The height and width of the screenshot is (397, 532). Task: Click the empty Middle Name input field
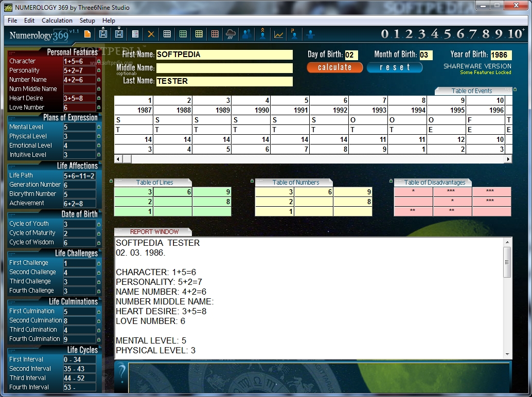tap(224, 68)
